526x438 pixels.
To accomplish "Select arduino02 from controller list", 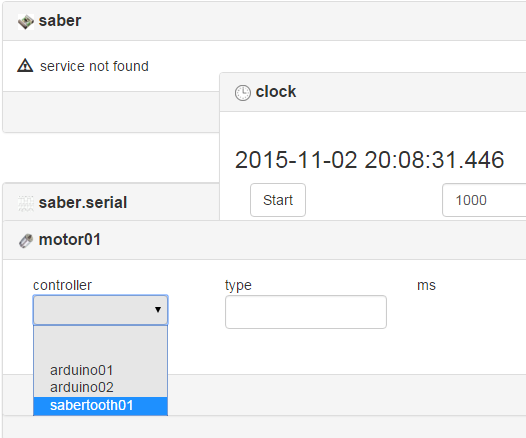I will [x=82, y=388].
